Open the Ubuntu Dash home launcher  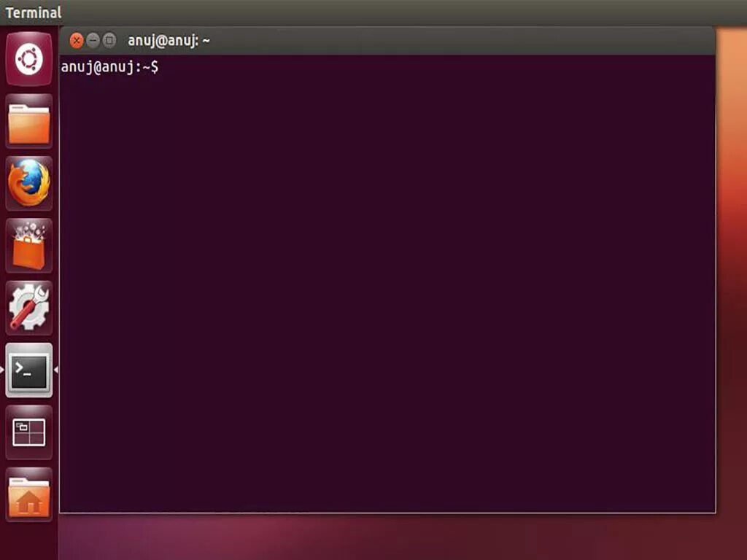pos(29,59)
